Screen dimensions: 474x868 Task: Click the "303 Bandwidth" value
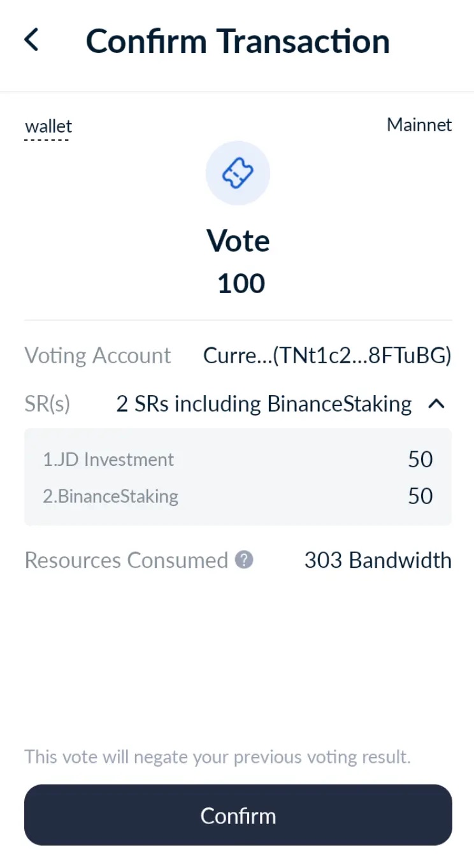click(378, 560)
